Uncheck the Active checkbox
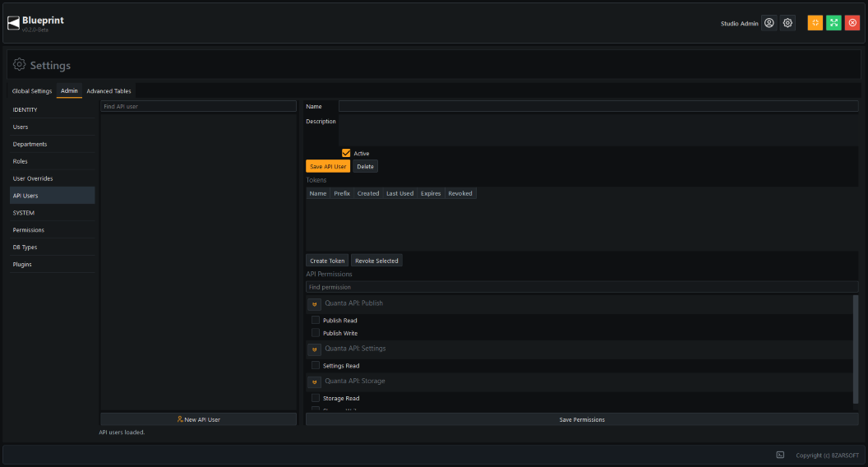Screen dimensions: 868x467 (x=346, y=153)
